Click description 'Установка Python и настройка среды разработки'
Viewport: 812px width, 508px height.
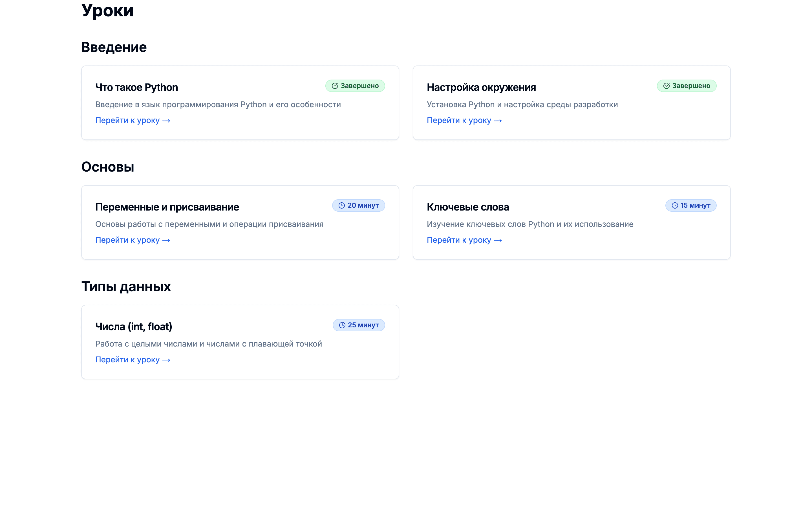coord(522,104)
